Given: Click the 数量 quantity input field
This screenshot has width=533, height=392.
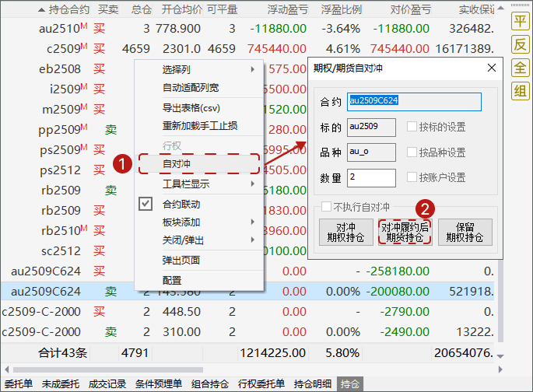Looking at the screenshot, I should click(372, 177).
